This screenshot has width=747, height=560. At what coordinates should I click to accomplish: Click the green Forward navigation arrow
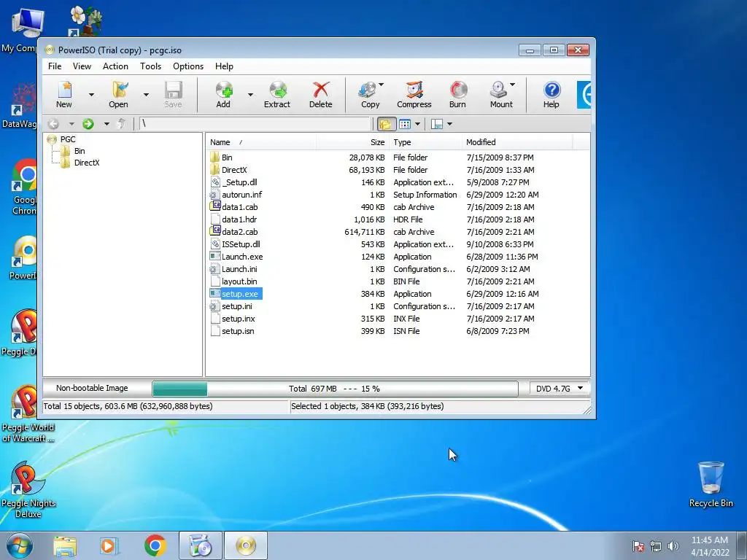[x=88, y=124]
